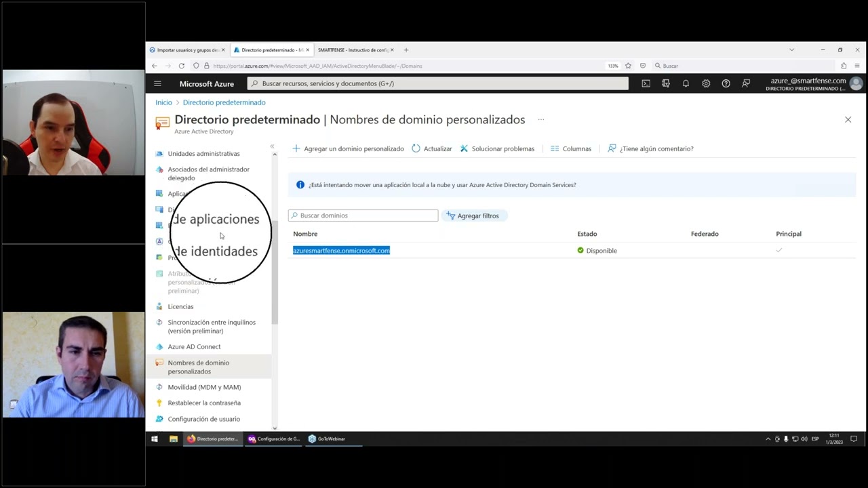868x488 pixels.
Task: Click the browser URL address bar
Action: [x=400, y=66]
